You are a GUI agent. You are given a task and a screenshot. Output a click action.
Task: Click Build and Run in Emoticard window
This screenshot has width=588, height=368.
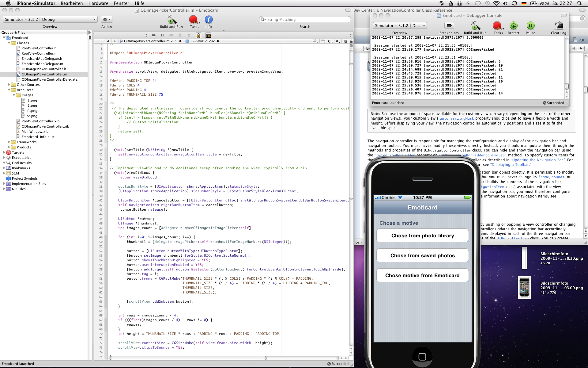[x=171, y=20]
